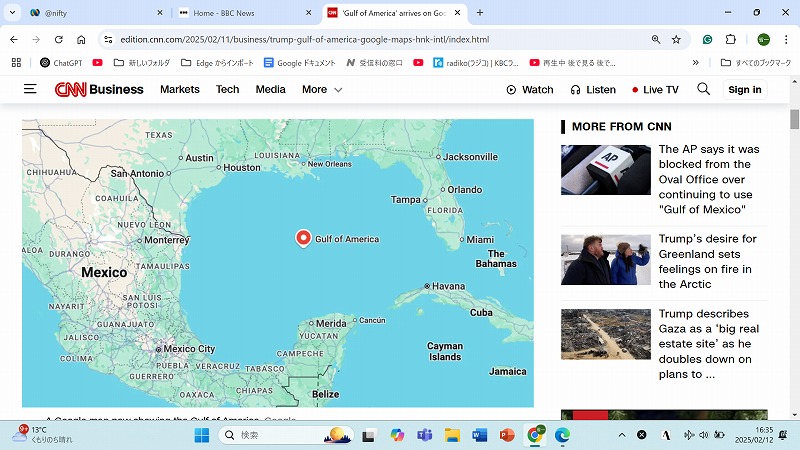Show more bookmarks with the chevron
Viewport: 800px width, 450px height.
695,62
